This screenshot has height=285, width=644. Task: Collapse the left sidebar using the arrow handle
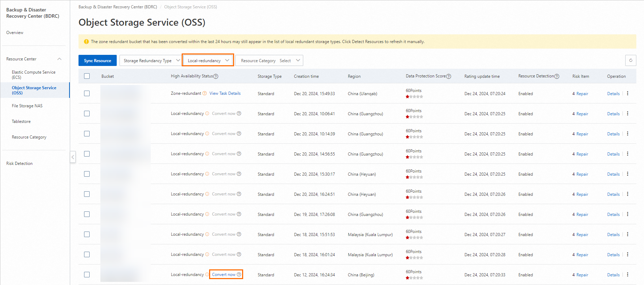(x=73, y=157)
